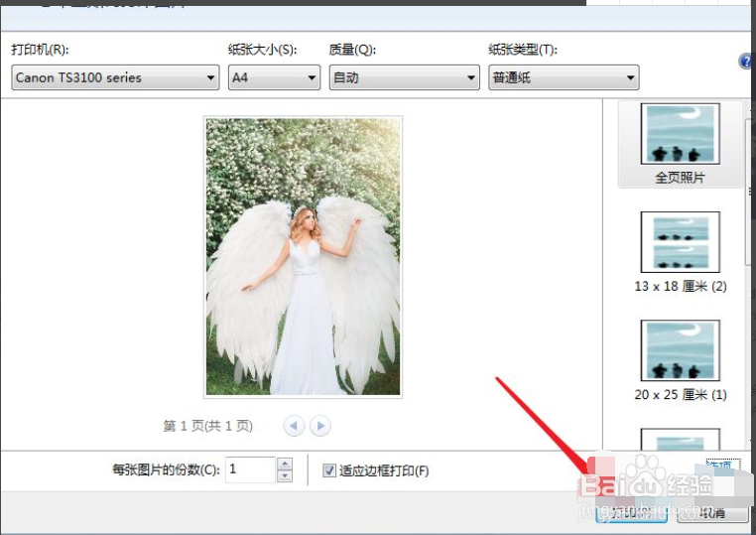Decrease copies with the down stepper arrow

(x=285, y=476)
